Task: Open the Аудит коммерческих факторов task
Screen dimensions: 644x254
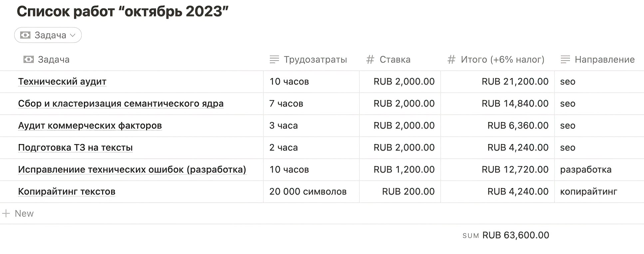Action: 90,125
